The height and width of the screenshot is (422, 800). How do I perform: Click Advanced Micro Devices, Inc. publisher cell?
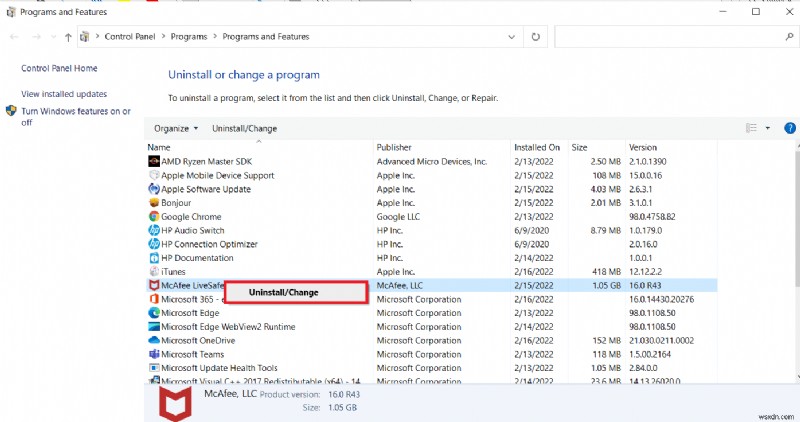[432, 162]
